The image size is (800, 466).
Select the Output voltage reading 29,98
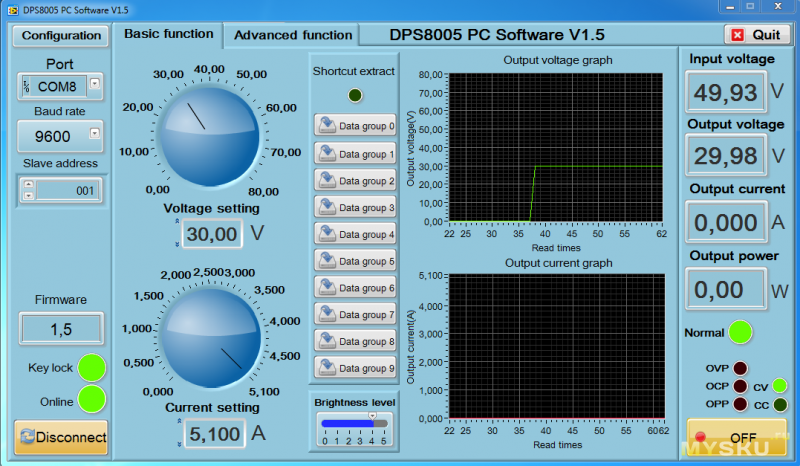(726, 155)
